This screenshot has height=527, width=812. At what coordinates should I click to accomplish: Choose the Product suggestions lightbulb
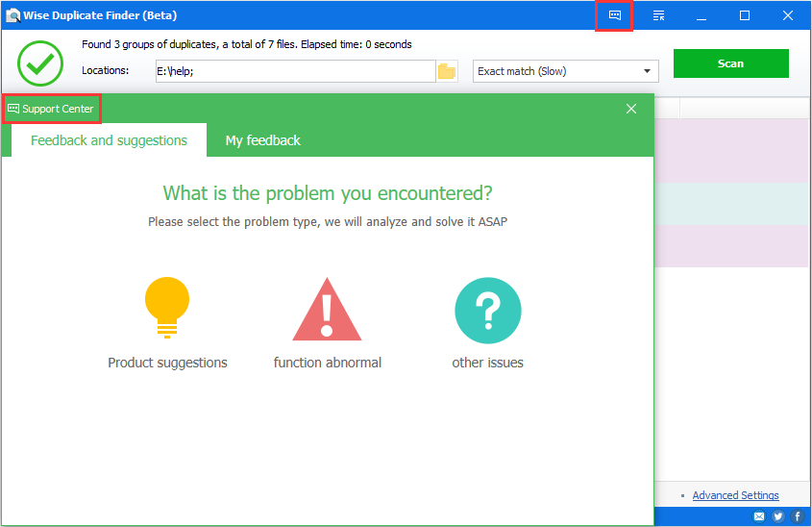(167, 308)
